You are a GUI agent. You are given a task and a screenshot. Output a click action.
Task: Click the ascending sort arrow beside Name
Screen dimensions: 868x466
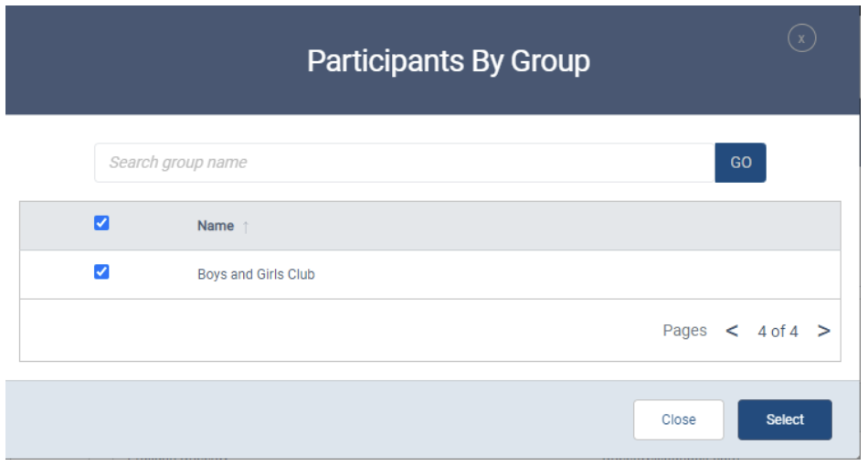tap(245, 227)
